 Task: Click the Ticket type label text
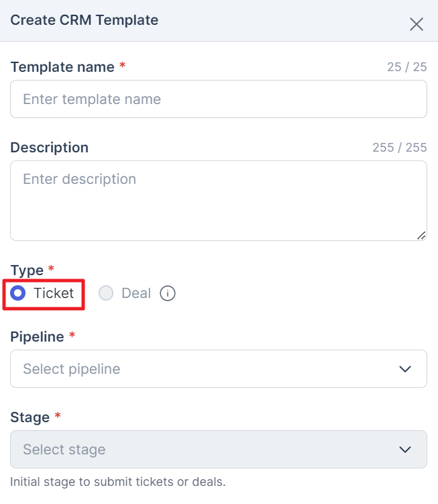pos(54,293)
